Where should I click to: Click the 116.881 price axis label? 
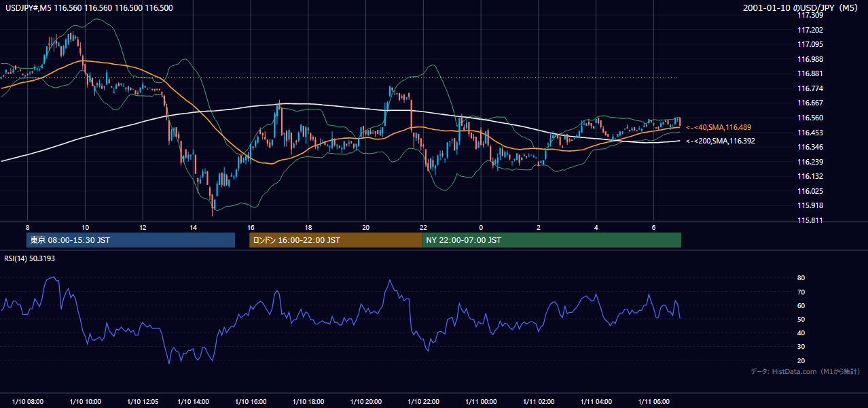pos(810,74)
